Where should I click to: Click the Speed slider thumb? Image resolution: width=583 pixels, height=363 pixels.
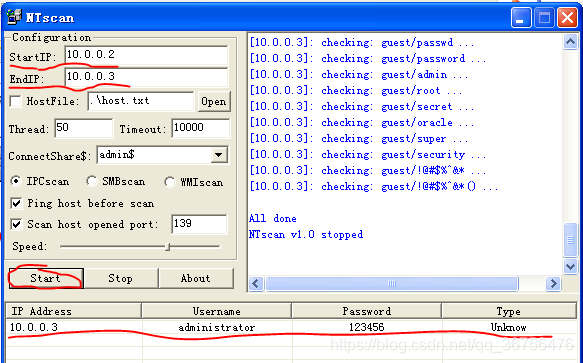point(168,247)
